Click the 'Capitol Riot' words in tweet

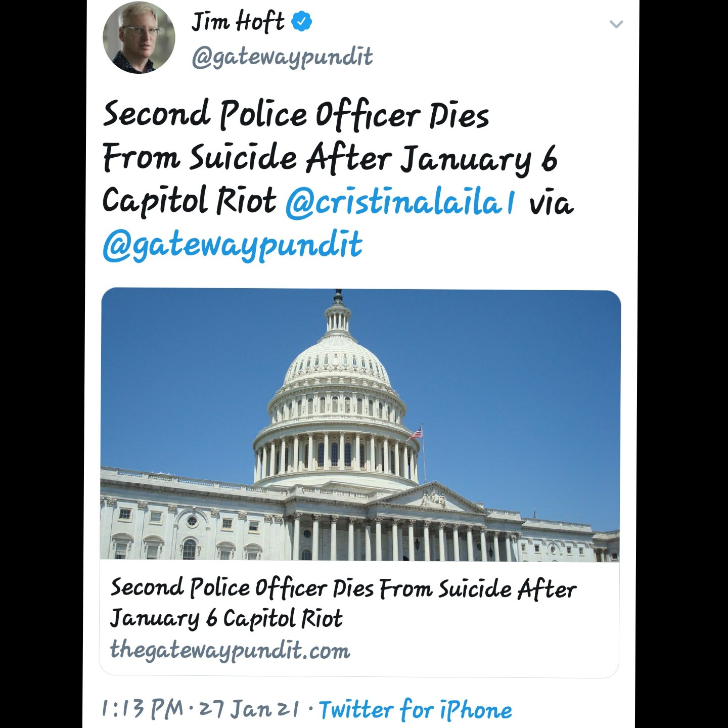click(x=190, y=201)
